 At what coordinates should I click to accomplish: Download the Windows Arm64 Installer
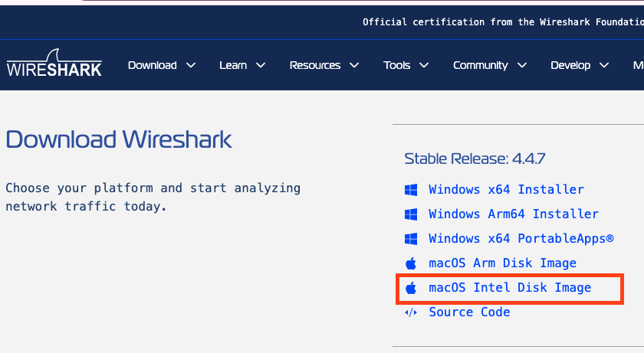514,214
